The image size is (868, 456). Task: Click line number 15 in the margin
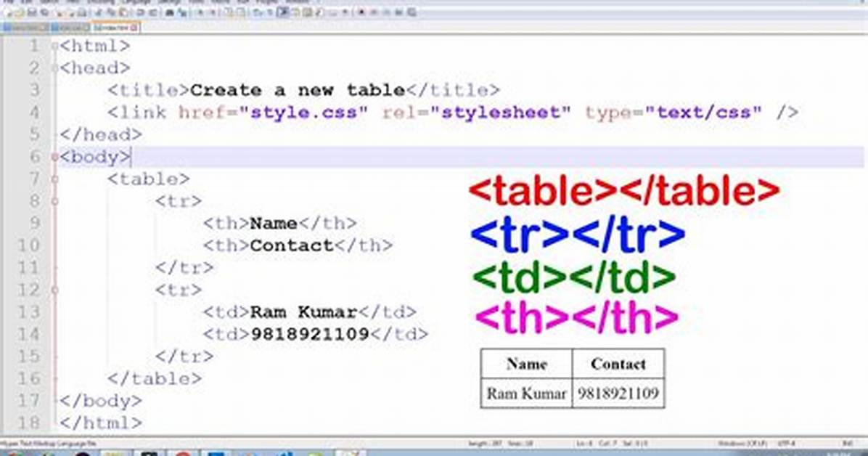[28, 357]
